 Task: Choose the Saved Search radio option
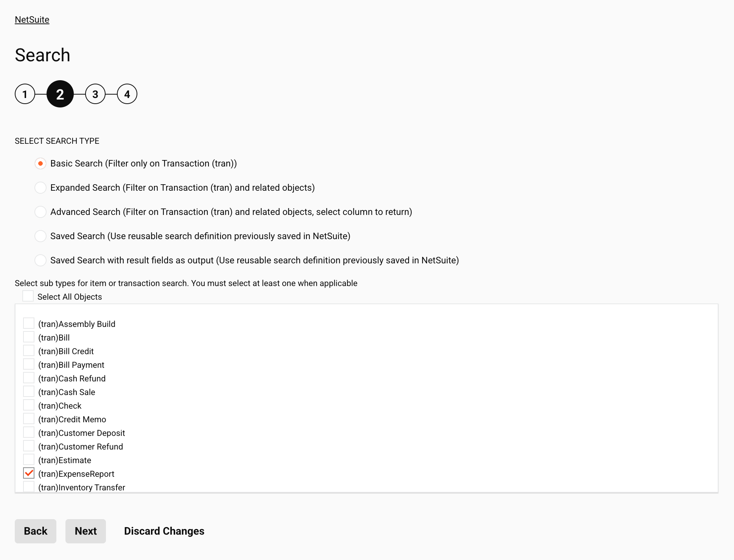tap(40, 236)
